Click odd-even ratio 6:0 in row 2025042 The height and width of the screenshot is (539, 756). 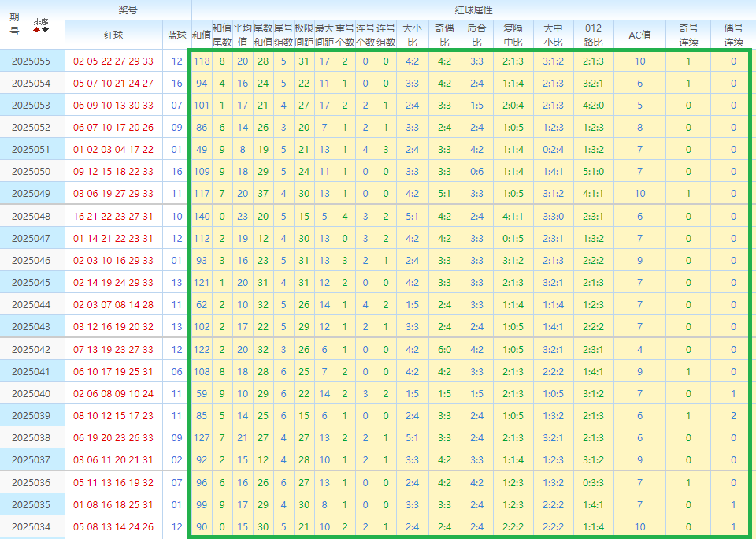pyautogui.click(x=444, y=349)
